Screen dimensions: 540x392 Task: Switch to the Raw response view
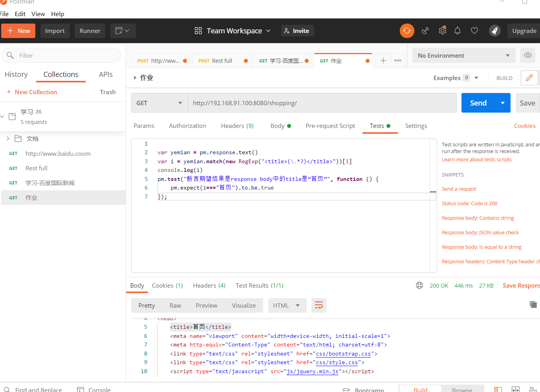pyautogui.click(x=175, y=305)
